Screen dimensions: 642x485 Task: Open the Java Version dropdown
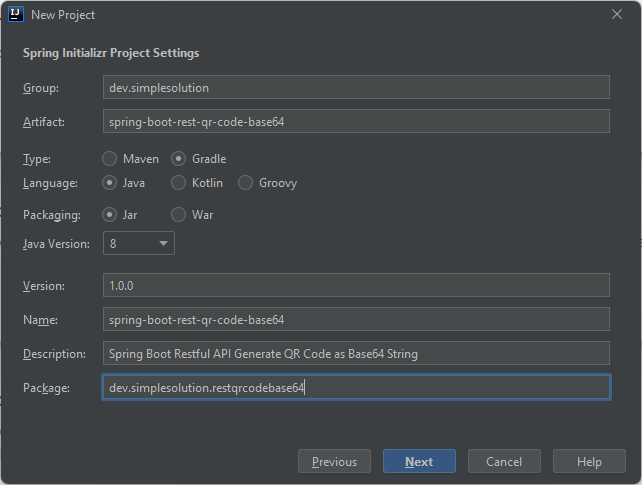coord(138,243)
